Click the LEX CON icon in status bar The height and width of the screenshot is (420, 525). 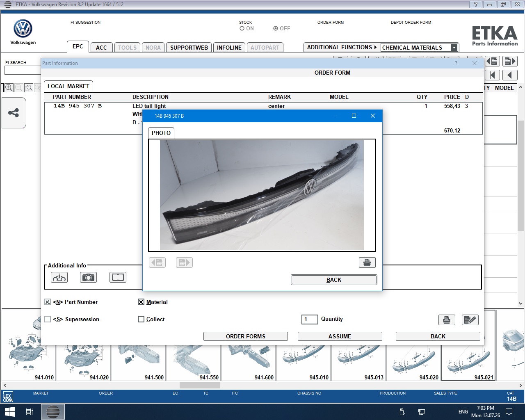click(x=8, y=397)
